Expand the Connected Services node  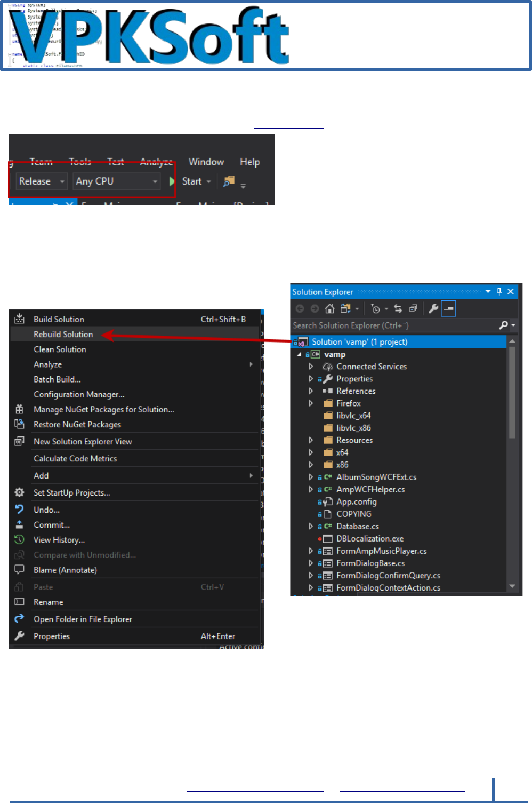coord(311,367)
